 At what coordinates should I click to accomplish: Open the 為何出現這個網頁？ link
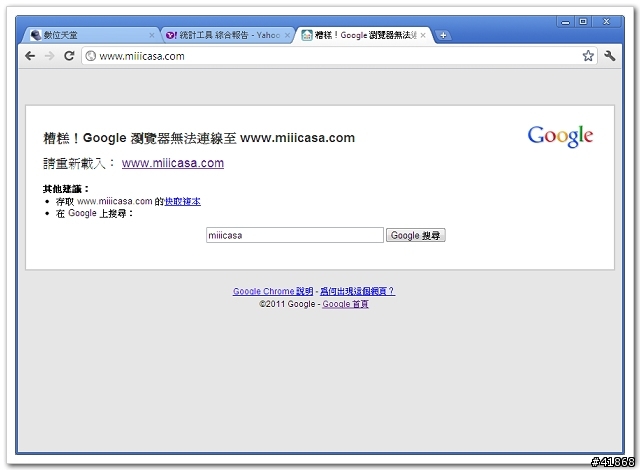coord(357,291)
